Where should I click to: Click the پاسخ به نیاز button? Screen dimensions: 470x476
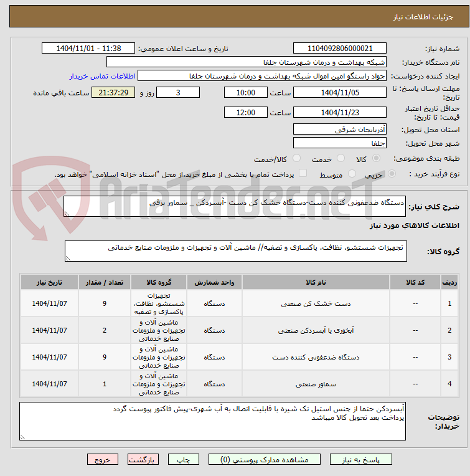(360, 460)
